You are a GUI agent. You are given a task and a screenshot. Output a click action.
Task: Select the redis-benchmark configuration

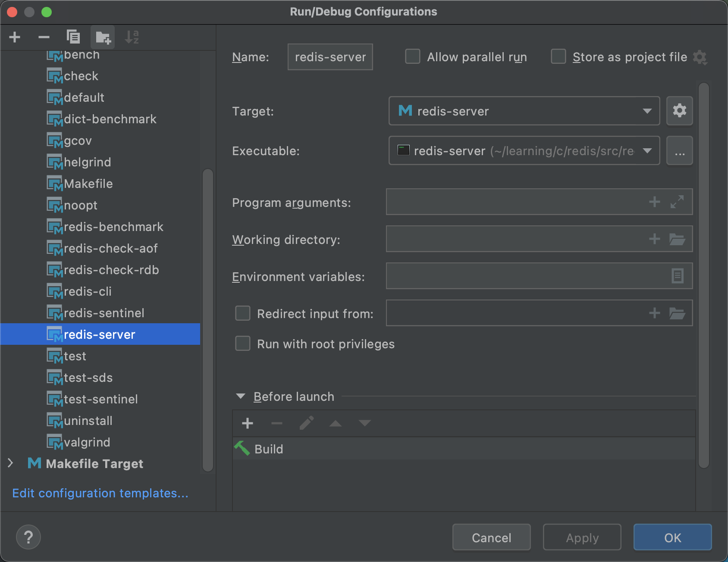(100, 227)
